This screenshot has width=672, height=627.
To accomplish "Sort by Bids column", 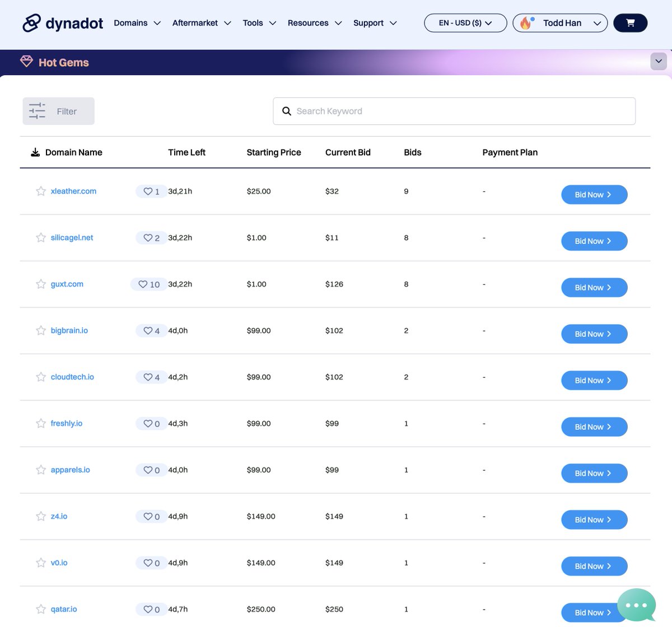I will point(413,152).
